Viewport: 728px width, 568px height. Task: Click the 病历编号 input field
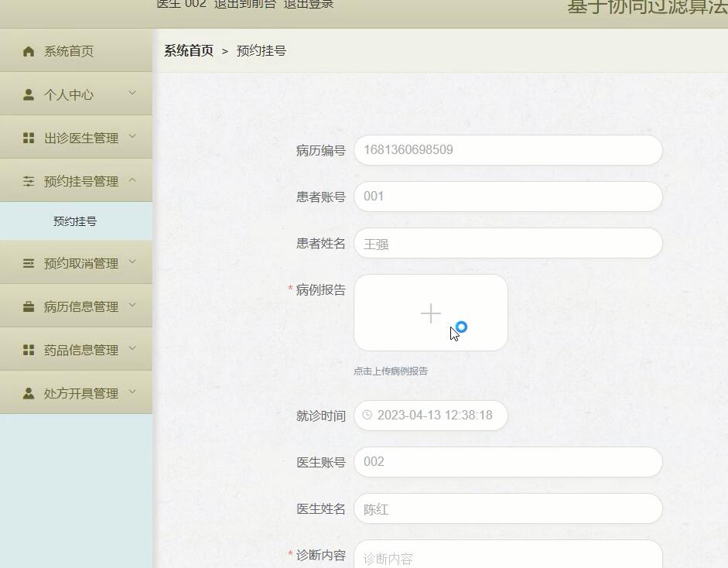508,150
